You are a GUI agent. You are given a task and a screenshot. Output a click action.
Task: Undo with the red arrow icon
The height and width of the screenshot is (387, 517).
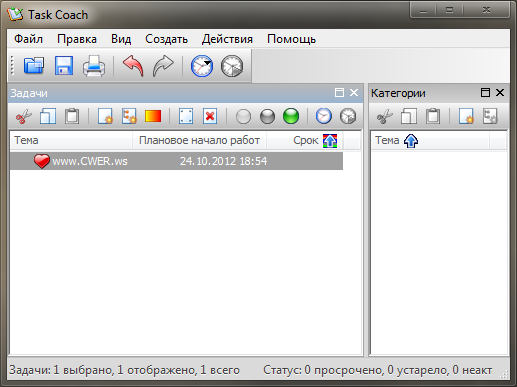(133, 65)
